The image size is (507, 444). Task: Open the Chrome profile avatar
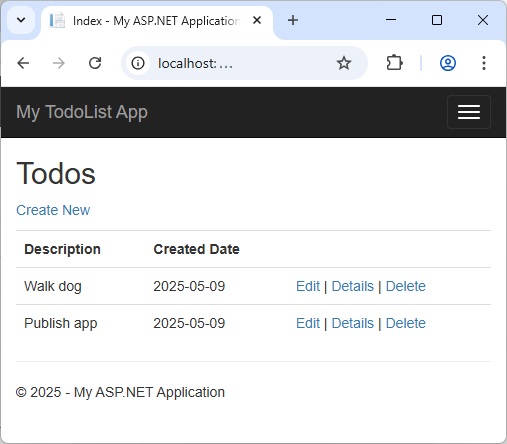click(448, 63)
